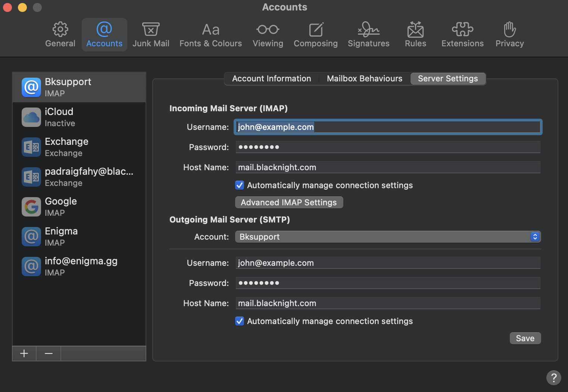Open the Composing preferences pane
The height and width of the screenshot is (392, 568).
click(x=315, y=35)
